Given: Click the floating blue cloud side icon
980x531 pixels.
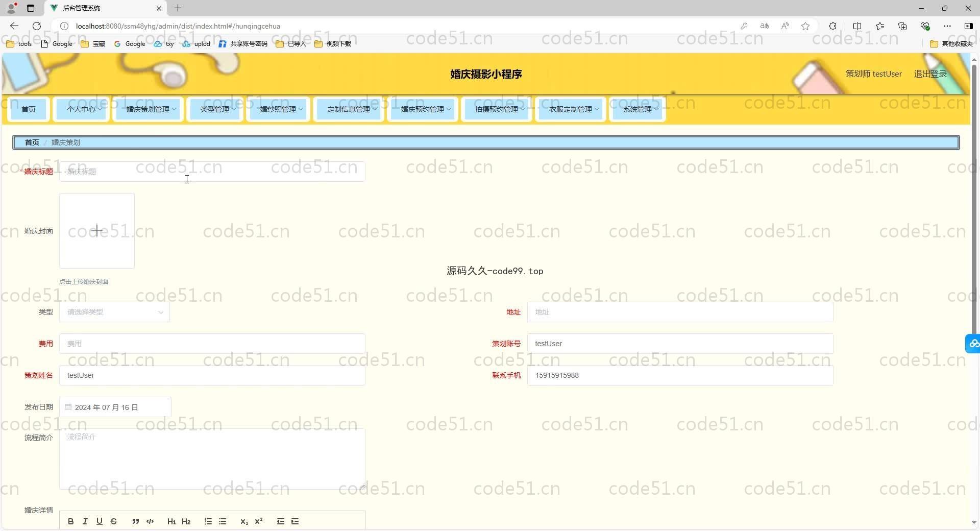Looking at the screenshot, I should click(973, 344).
